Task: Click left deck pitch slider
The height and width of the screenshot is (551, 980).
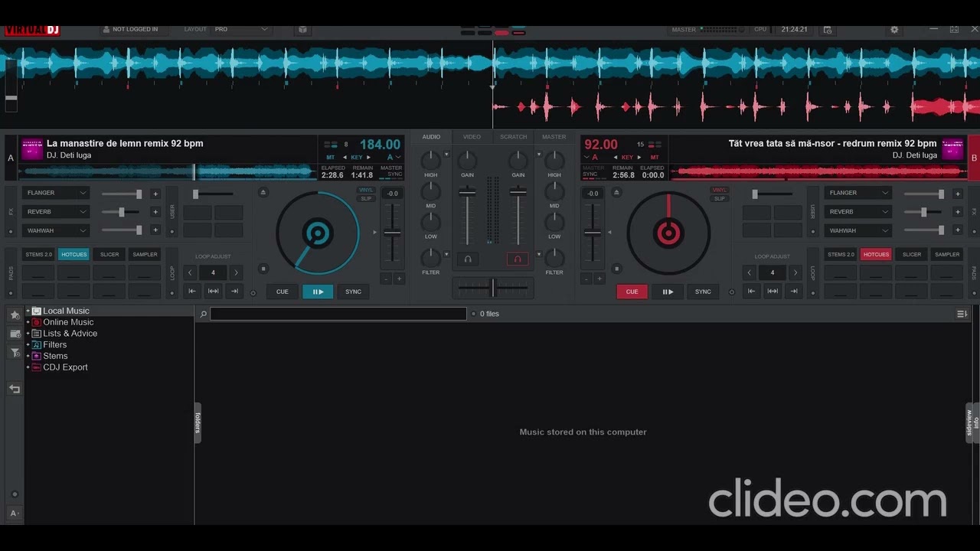Action: (392, 233)
